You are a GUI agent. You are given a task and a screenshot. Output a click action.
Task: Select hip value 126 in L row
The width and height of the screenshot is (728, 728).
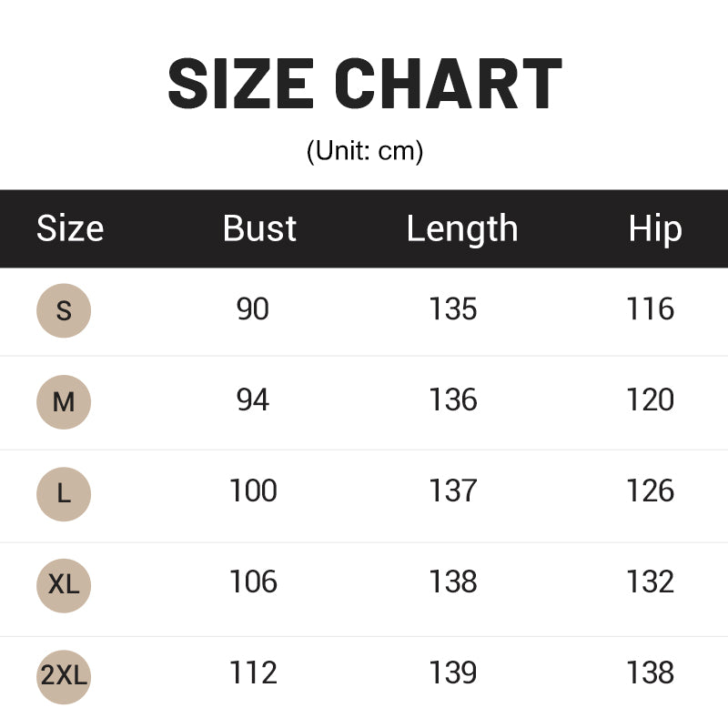coord(650,491)
